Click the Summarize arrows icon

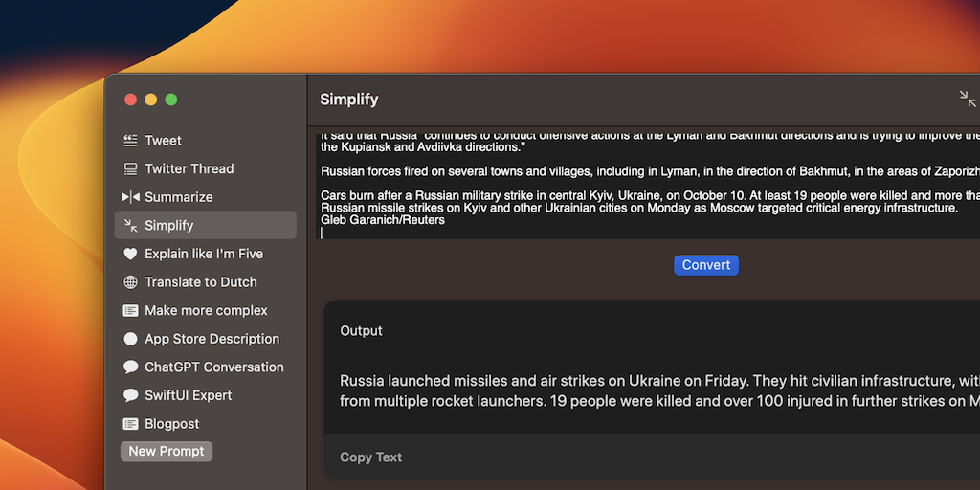130,197
